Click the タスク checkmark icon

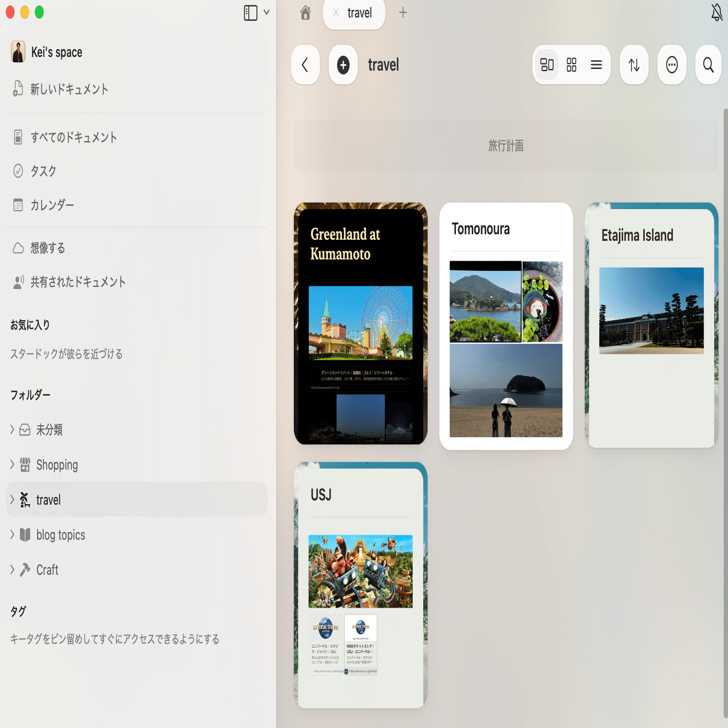pyautogui.click(x=18, y=171)
